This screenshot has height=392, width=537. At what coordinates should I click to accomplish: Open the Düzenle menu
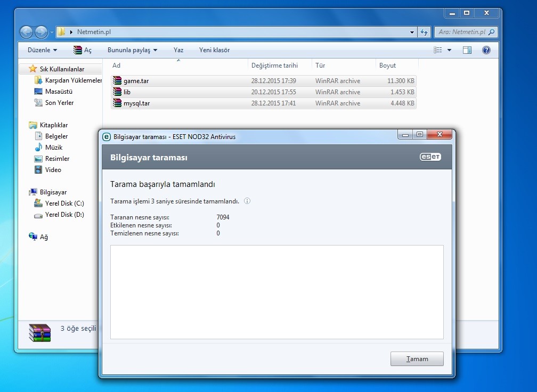(x=42, y=50)
